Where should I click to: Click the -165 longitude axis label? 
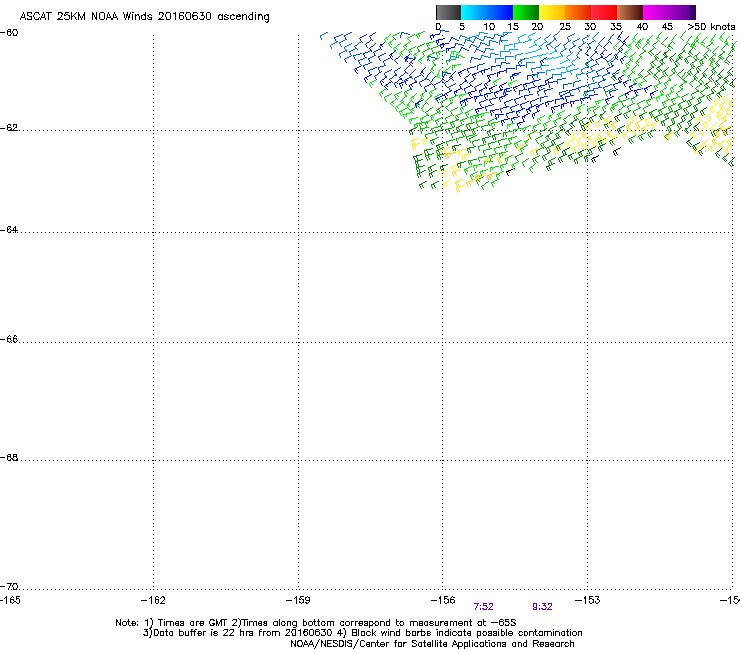coord(10,600)
